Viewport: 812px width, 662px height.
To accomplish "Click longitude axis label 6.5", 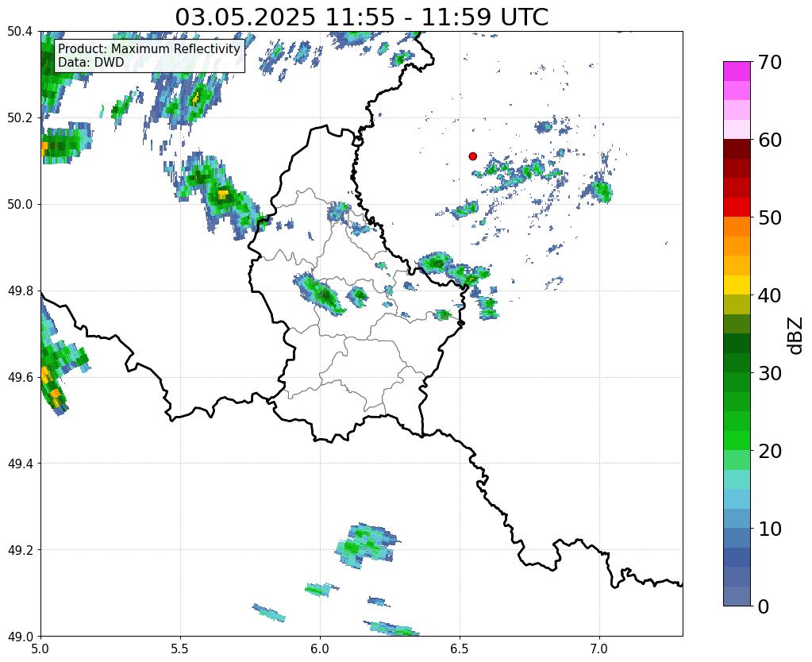I will pyautogui.click(x=460, y=649).
